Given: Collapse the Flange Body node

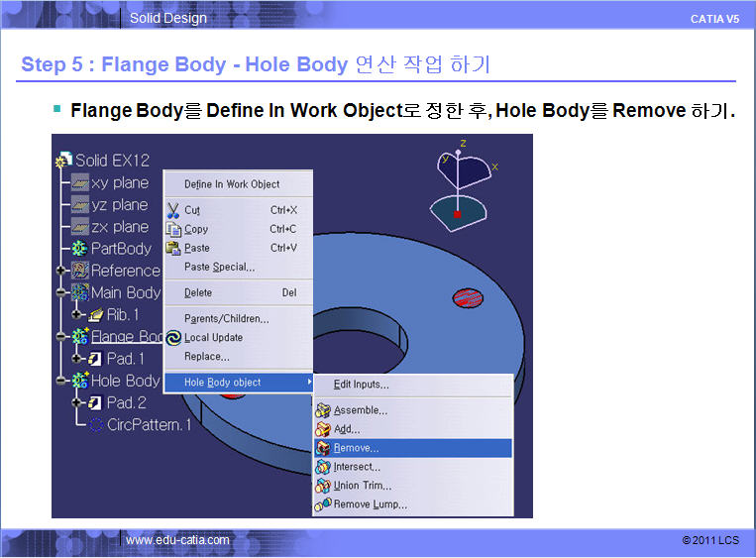Looking at the screenshot, I should pyautogui.click(x=60, y=336).
